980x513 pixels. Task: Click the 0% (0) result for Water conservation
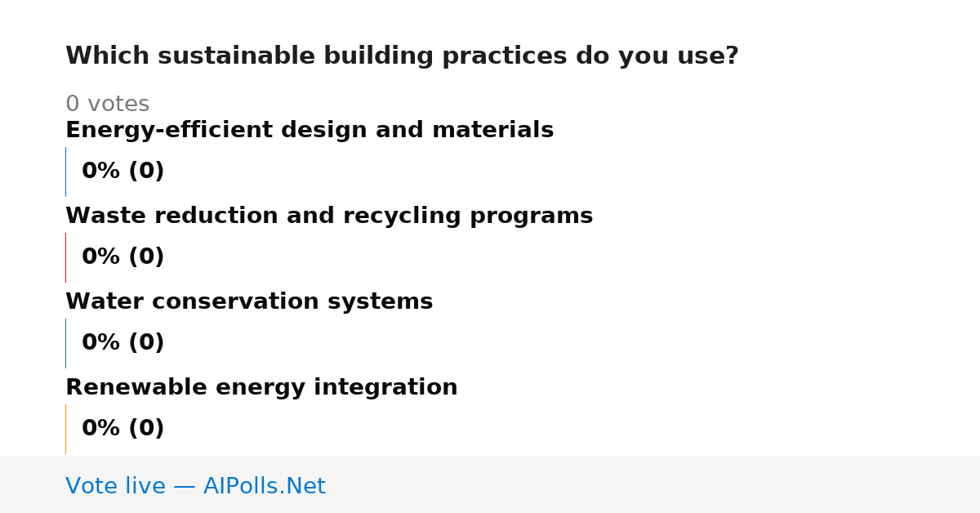122,343
